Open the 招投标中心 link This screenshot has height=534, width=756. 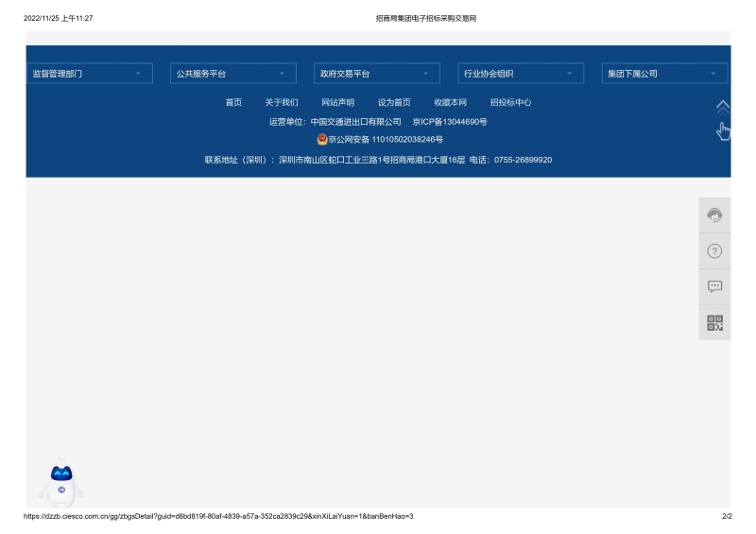pyautogui.click(x=510, y=102)
